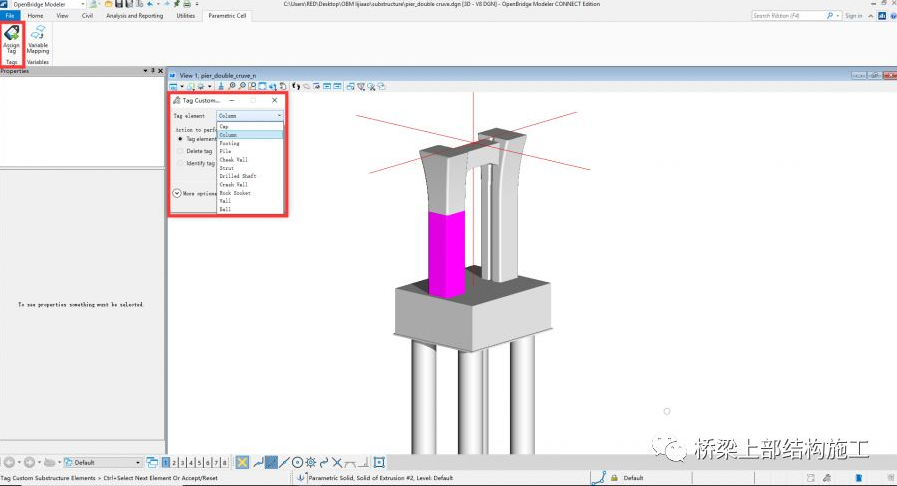Click the undo arrow in quick access toolbar
The width and height of the screenshot is (897, 486).
[150, 4]
